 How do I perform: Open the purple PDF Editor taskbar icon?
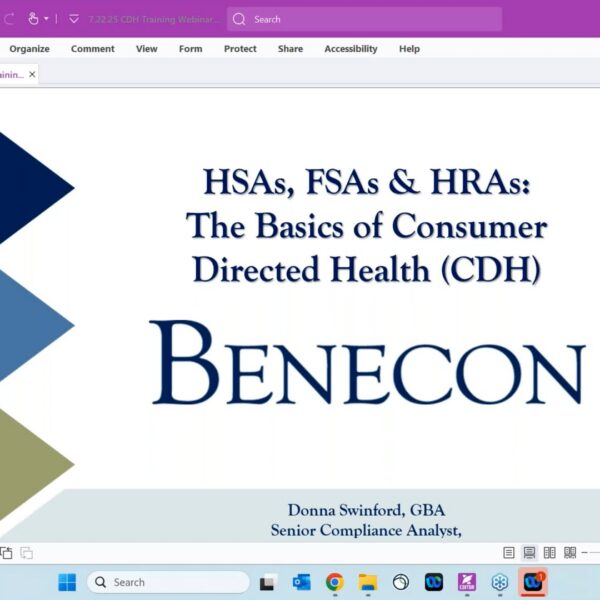(x=467, y=582)
